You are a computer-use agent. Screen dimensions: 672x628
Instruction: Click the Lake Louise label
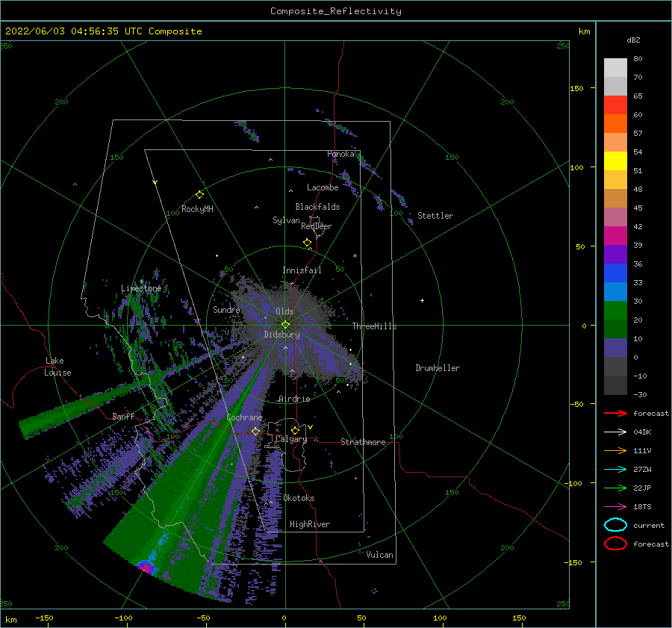57,367
